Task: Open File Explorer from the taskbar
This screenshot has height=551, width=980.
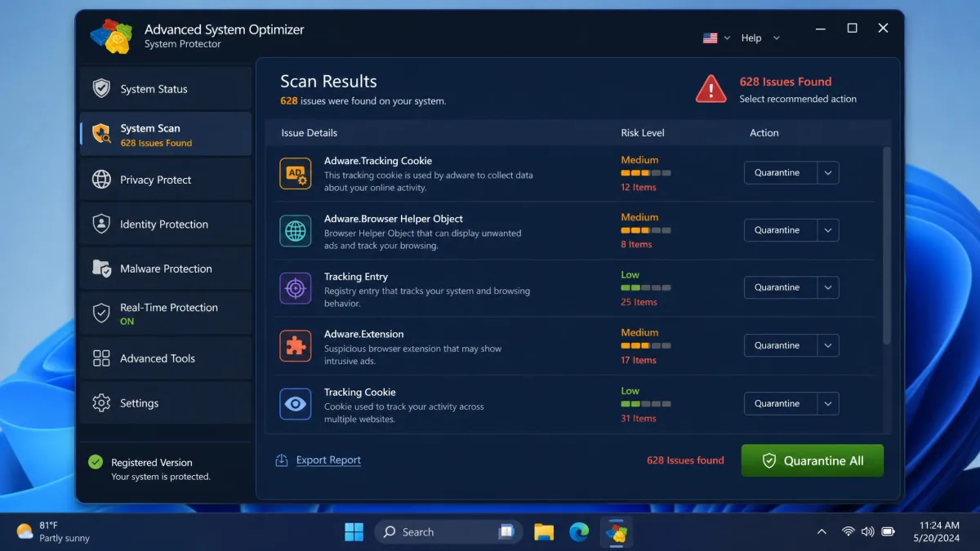Action: pyautogui.click(x=544, y=532)
